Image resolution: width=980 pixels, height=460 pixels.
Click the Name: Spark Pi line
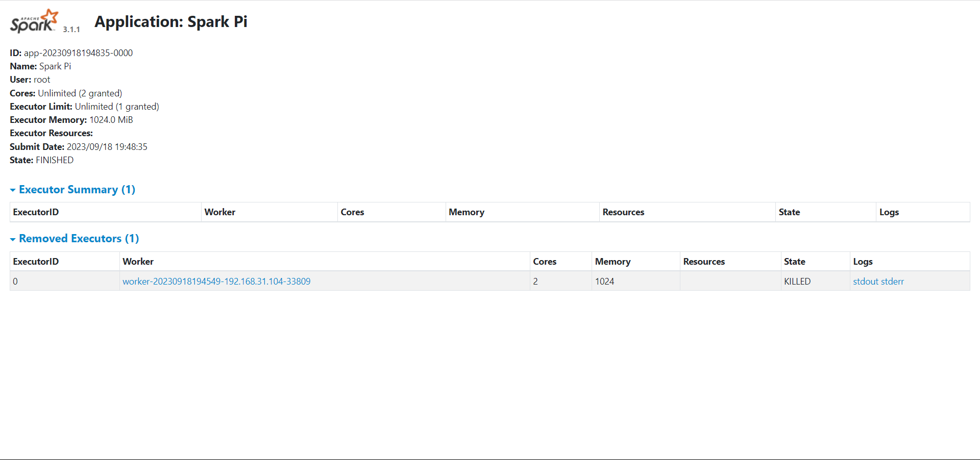pyautogui.click(x=40, y=66)
